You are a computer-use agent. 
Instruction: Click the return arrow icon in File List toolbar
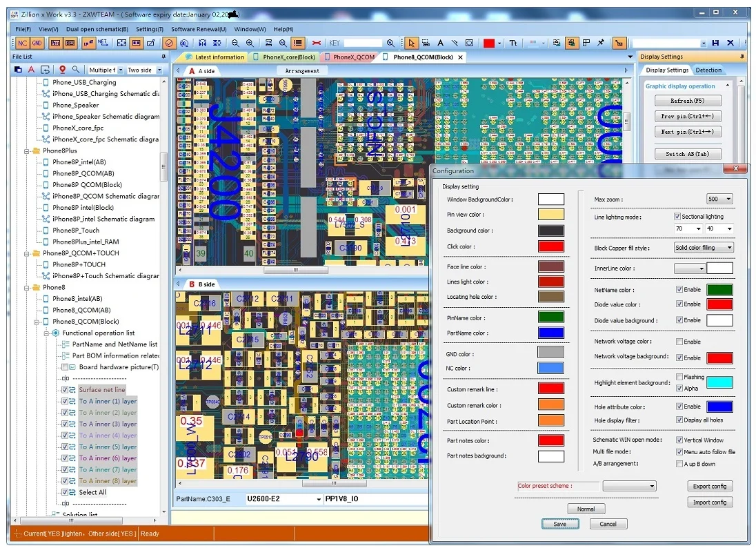[46, 70]
